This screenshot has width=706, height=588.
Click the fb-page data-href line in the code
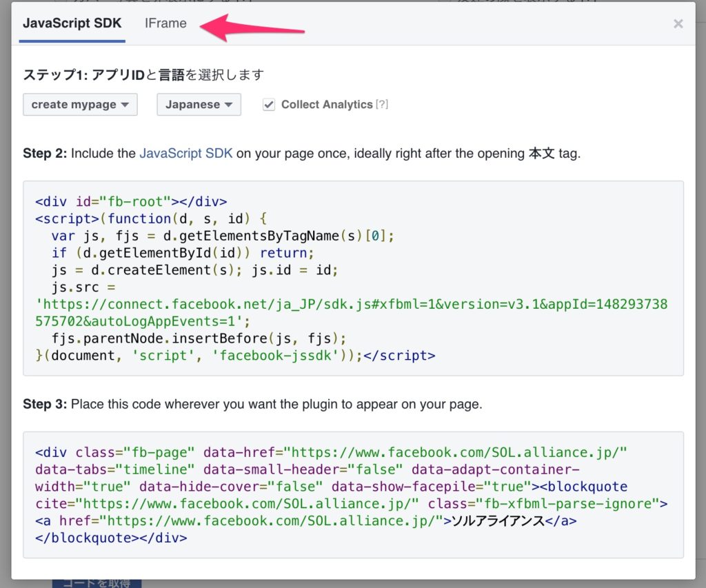pyautogui.click(x=331, y=452)
